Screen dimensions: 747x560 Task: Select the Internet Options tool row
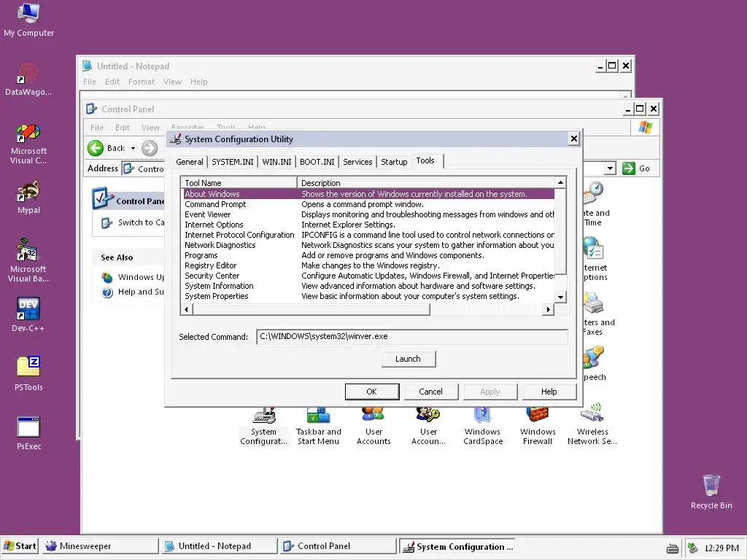coord(368,225)
